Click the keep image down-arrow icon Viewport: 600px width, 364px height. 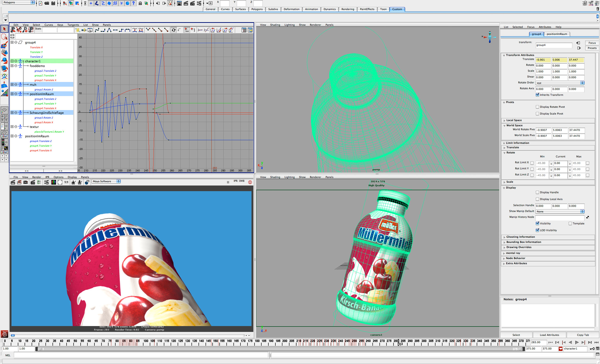coord(73,182)
